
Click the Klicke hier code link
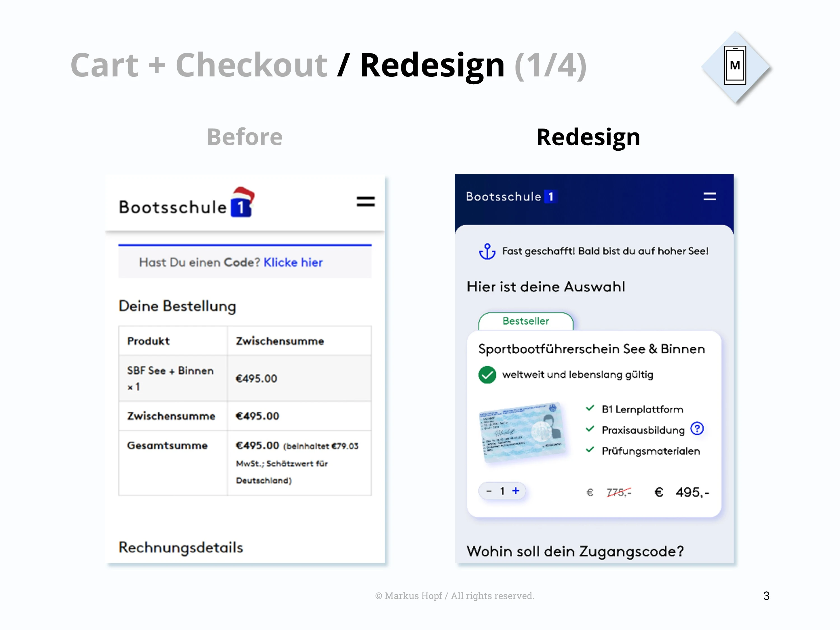[293, 262]
